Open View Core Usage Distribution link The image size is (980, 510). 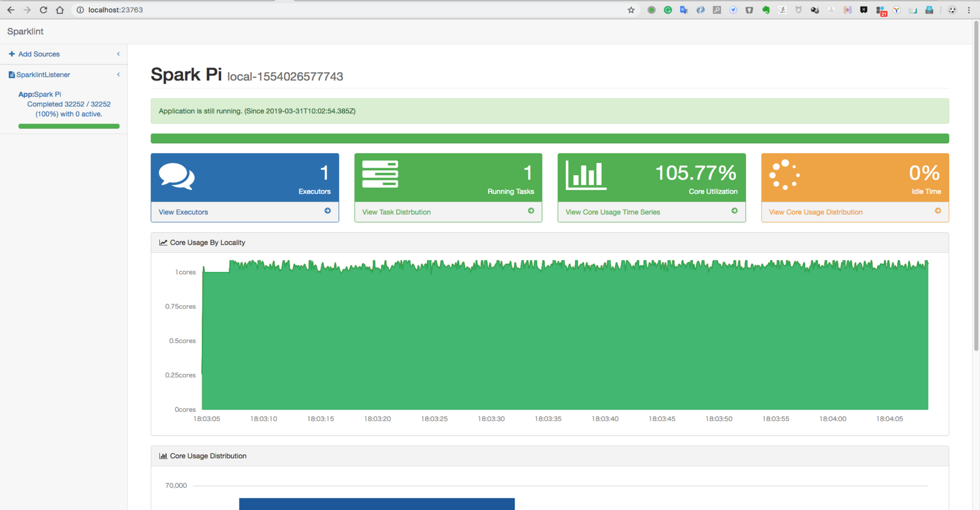[815, 212]
